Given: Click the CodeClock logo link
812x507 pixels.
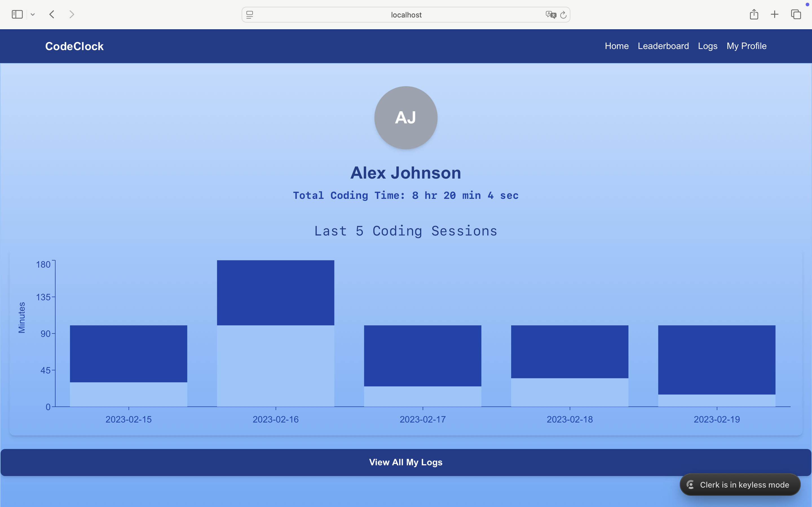Looking at the screenshot, I should click(x=74, y=46).
